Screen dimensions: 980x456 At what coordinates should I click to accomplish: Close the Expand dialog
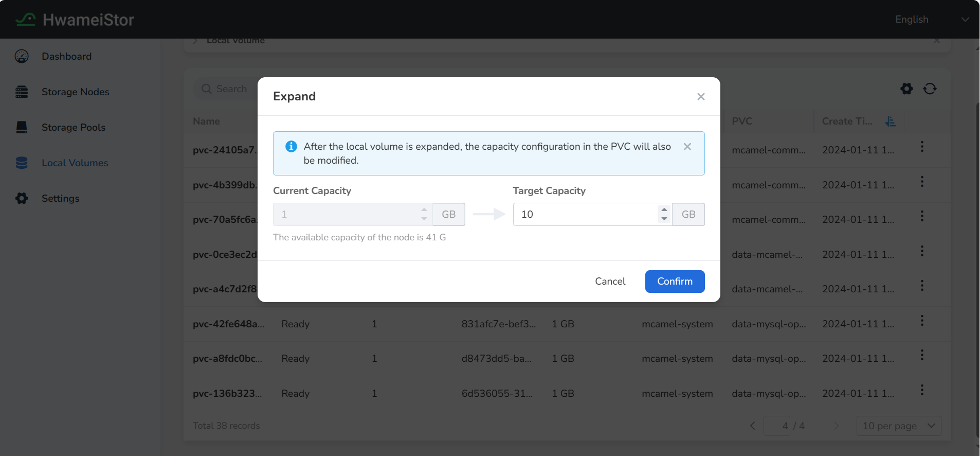point(700,97)
